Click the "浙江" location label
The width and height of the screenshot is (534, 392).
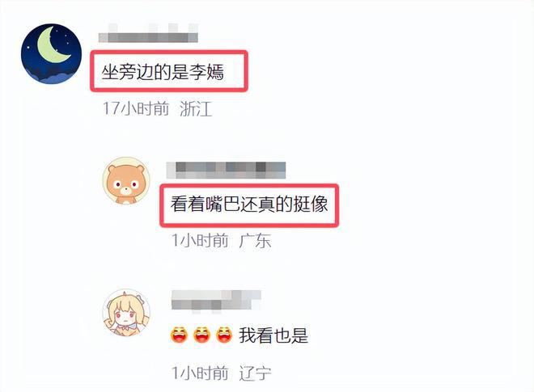point(196,109)
